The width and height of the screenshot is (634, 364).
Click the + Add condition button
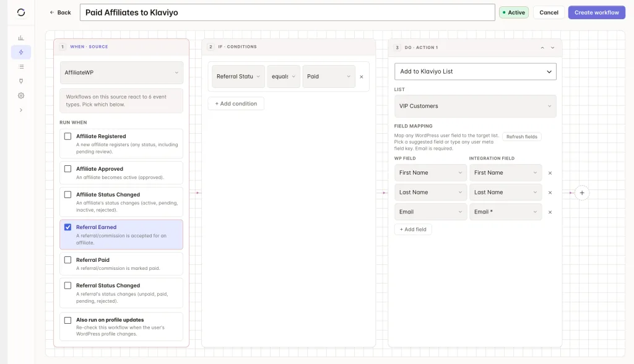(236, 103)
